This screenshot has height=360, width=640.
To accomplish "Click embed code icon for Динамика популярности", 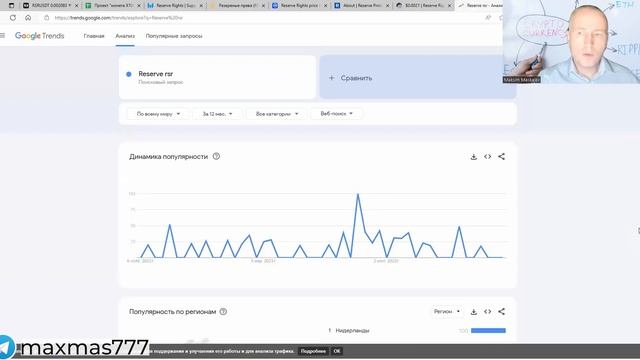I will click(x=487, y=157).
